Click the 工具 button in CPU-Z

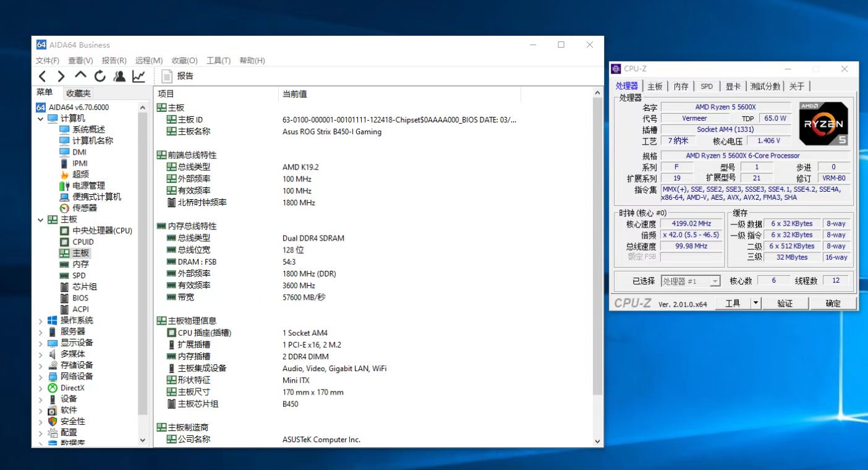click(733, 303)
